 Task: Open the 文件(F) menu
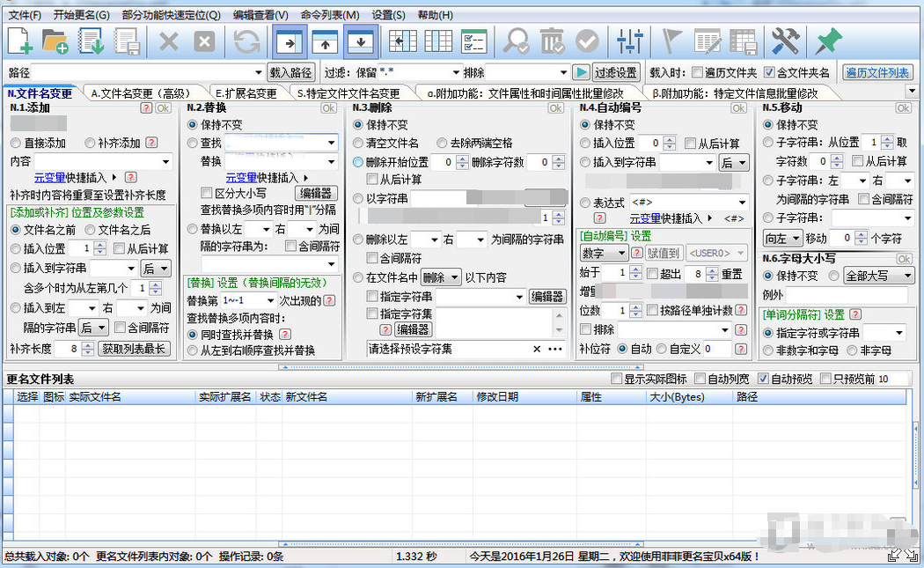[25, 15]
